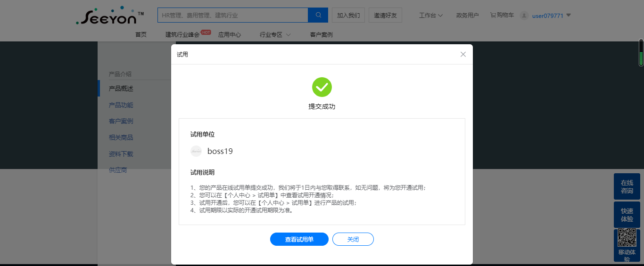The image size is (644, 266).
Task: Click the 加入我们 button
Action: pyautogui.click(x=348, y=15)
